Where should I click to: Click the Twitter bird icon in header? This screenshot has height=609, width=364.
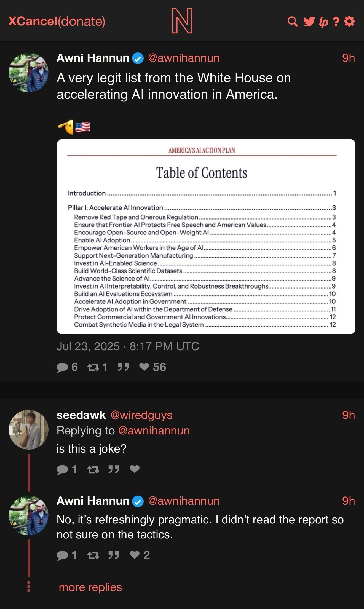point(309,22)
